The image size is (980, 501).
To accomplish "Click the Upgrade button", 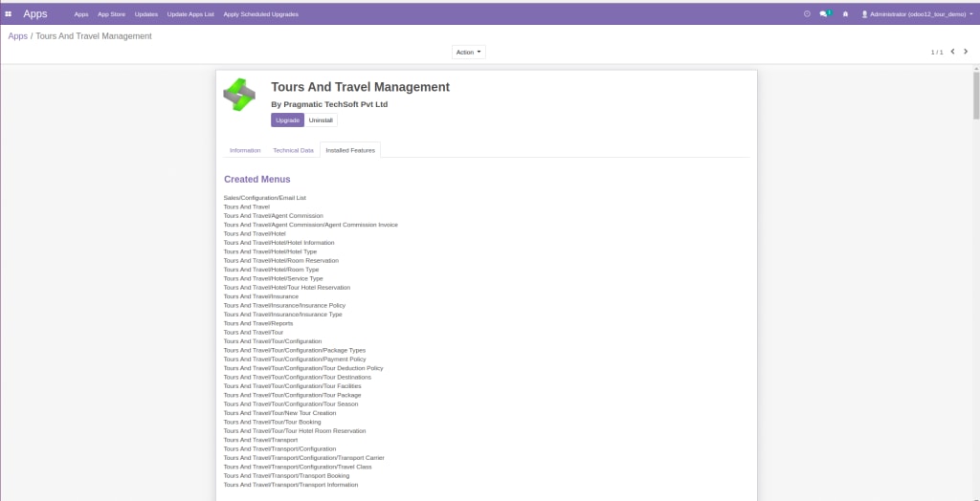I will 287,120.
